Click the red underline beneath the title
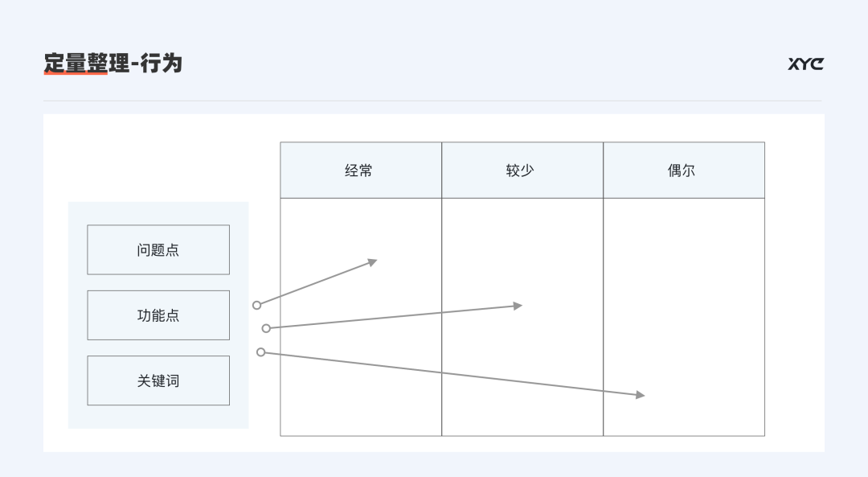 point(76,75)
